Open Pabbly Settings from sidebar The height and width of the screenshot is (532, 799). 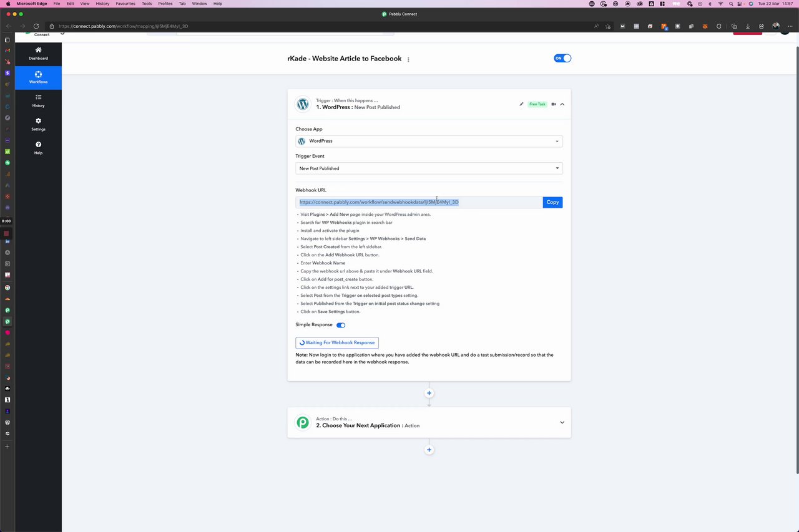click(x=38, y=125)
